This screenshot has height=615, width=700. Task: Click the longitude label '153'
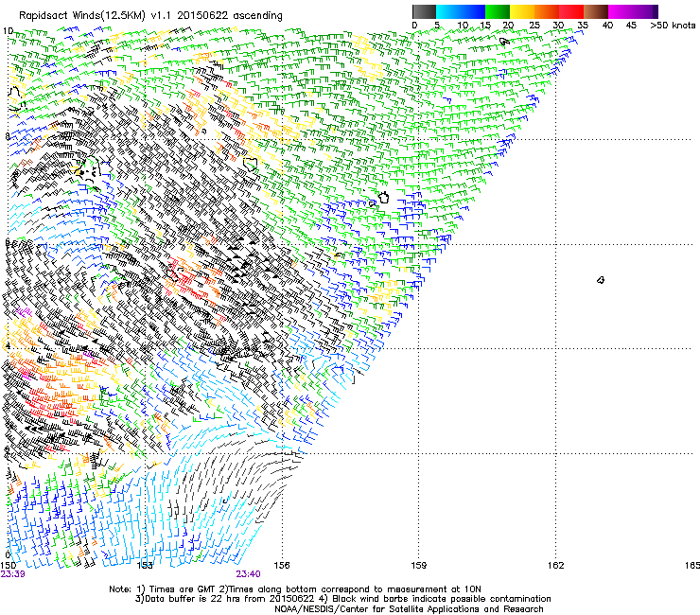[x=145, y=566]
